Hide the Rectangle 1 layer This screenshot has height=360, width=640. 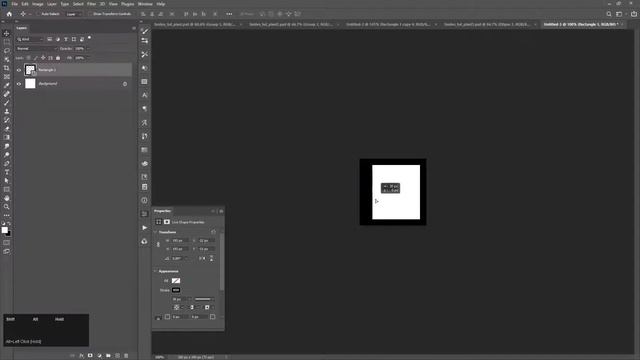point(19,70)
